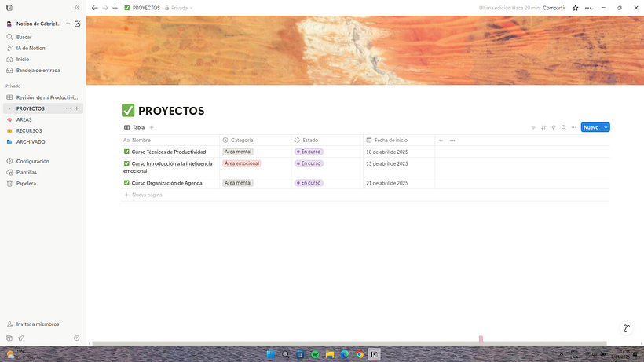Open Spotify from taskbar
This screenshot has width=644, height=362.
click(x=315, y=354)
